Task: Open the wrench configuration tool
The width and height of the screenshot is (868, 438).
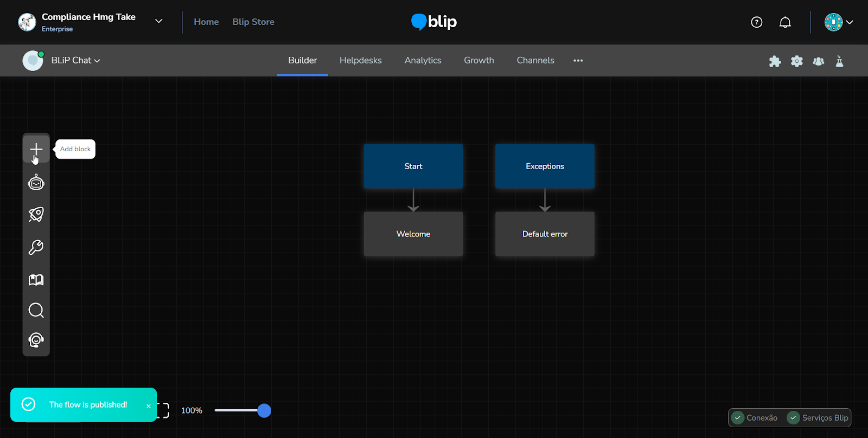Action: pos(36,248)
